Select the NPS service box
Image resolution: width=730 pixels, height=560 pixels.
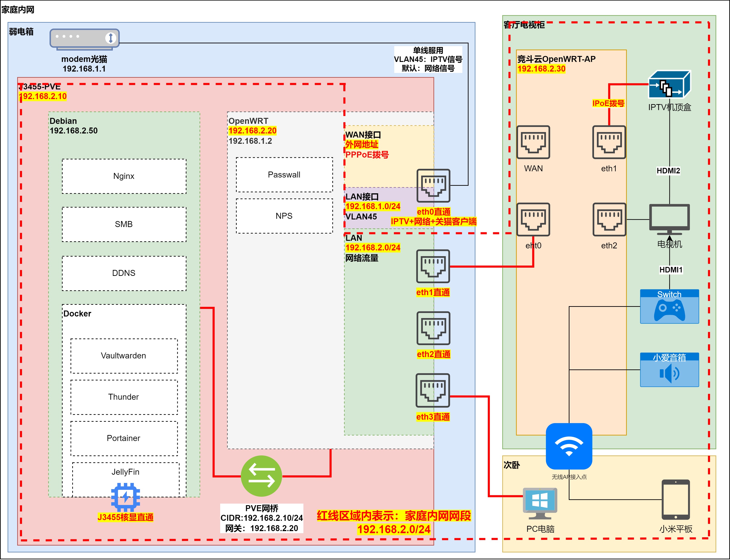[284, 216]
